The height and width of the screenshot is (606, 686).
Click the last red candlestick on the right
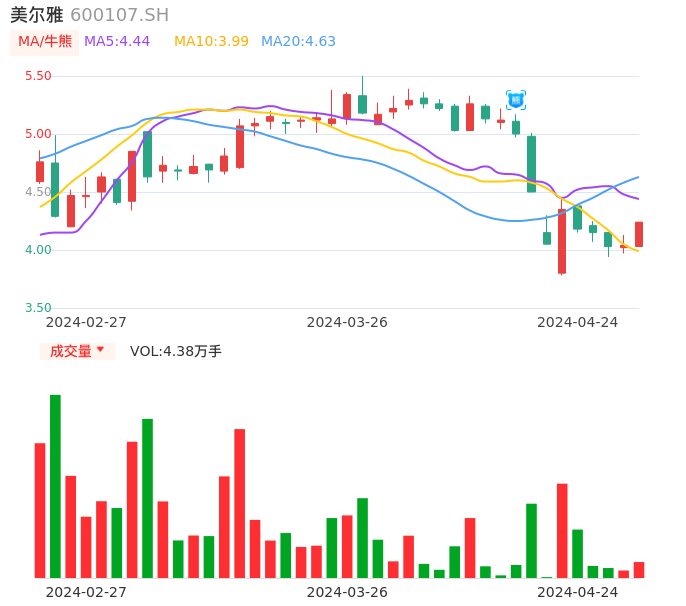pos(639,234)
